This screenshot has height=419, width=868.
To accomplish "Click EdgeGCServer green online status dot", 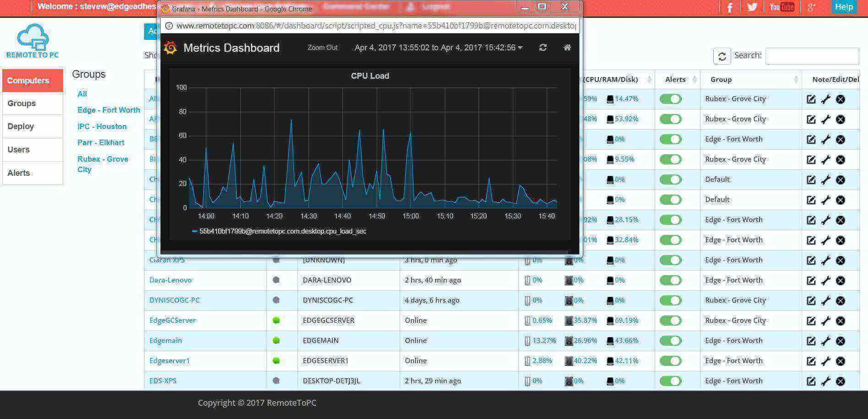I will pos(276,320).
